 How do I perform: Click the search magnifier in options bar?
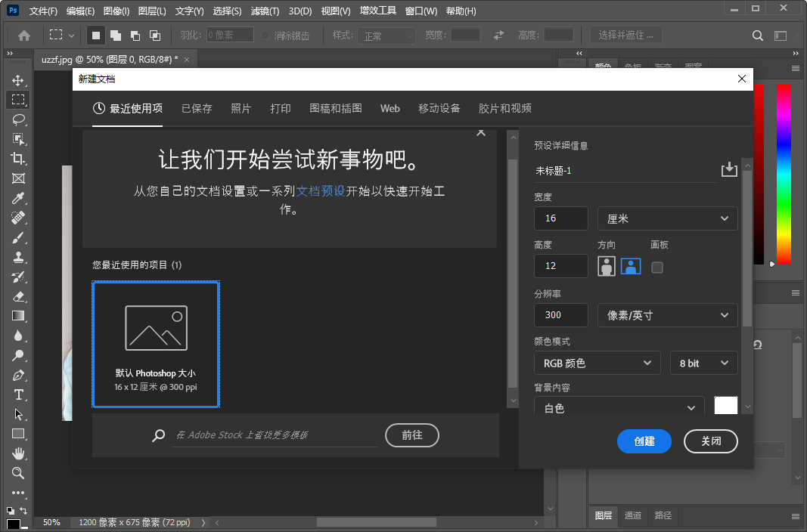point(758,36)
